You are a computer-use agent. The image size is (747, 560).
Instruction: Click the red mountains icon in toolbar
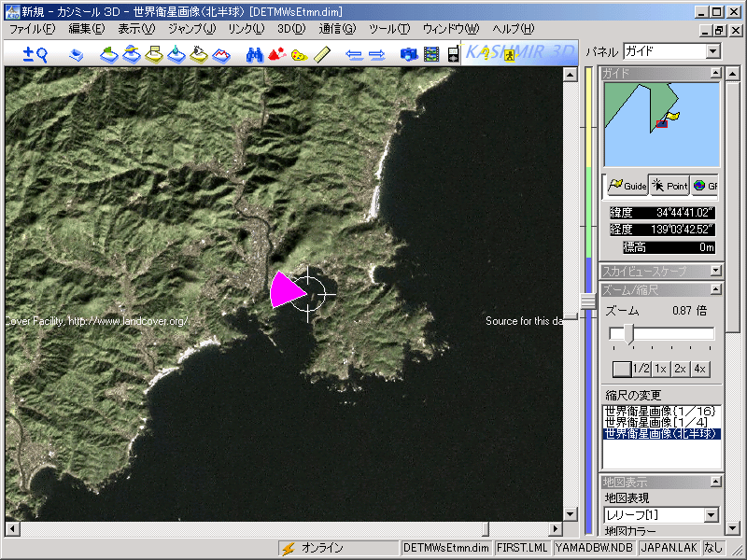tap(277, 54)
